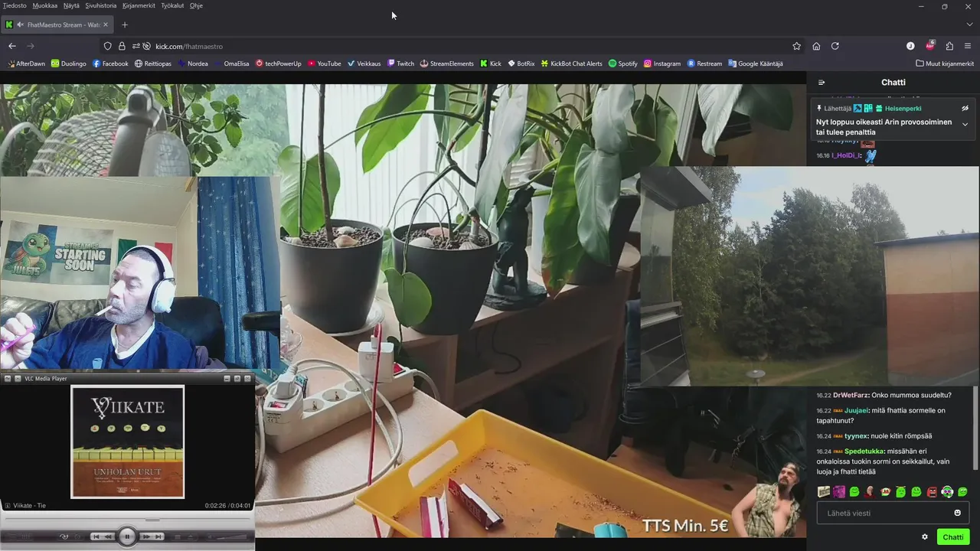
Task: Skip to the previous track in VLC
Action: point(96,536)
